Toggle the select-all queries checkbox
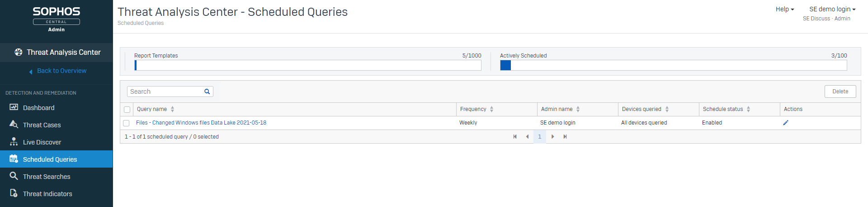The image size is (868, 207). (x=127, y=110)
